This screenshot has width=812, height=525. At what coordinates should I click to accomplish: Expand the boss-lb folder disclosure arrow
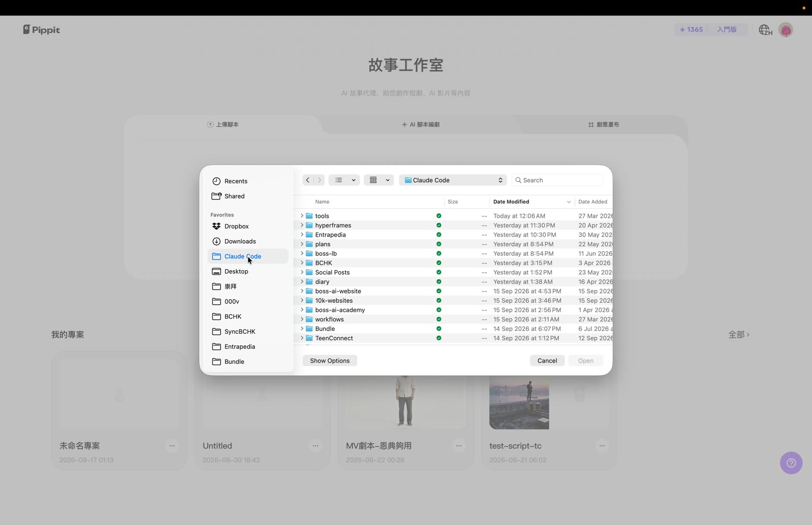(302, 253)
